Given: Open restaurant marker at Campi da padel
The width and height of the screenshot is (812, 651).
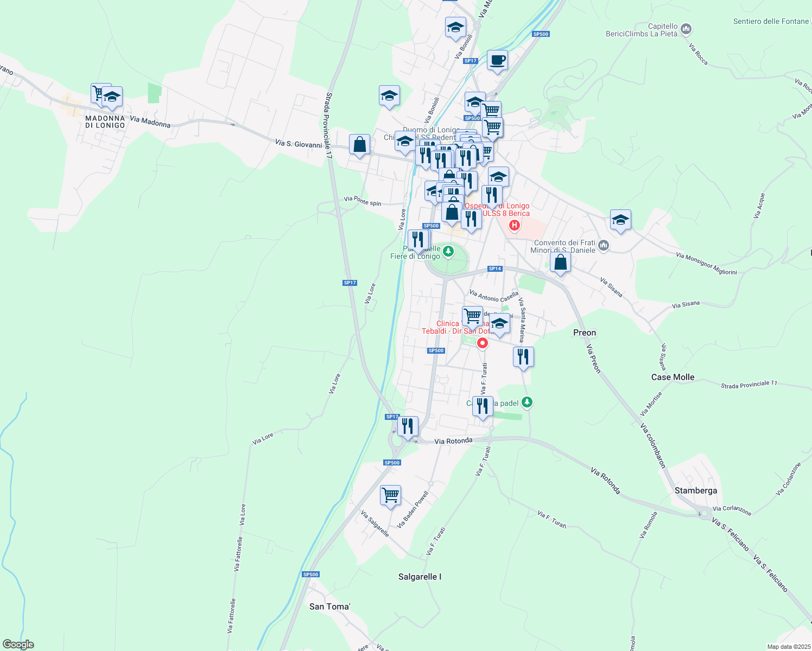Looking at the screenshot, I should tap(483, 406).
